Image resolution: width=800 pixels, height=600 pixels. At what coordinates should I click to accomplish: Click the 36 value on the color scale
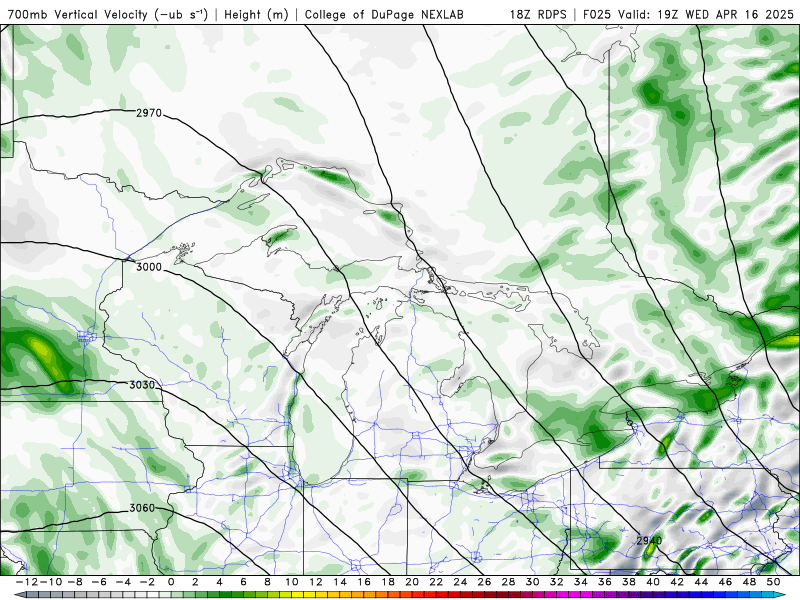point(605,582)
